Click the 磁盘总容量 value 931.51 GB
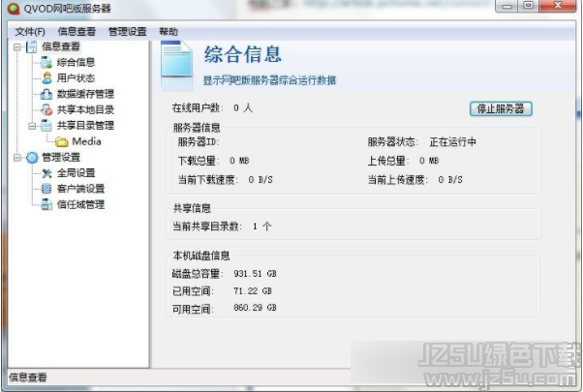The image size is (583, 392). pos(255,274)
